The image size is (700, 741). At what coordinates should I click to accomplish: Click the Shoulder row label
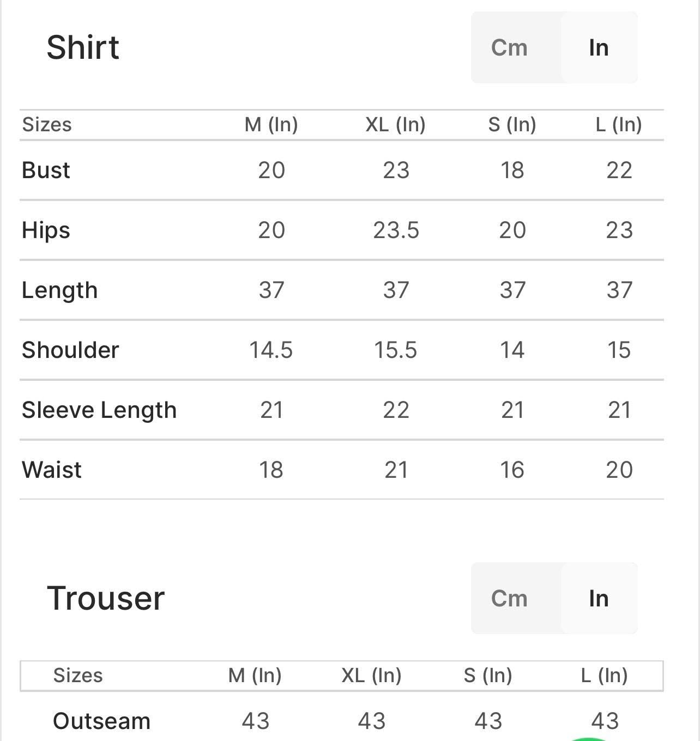70,350
